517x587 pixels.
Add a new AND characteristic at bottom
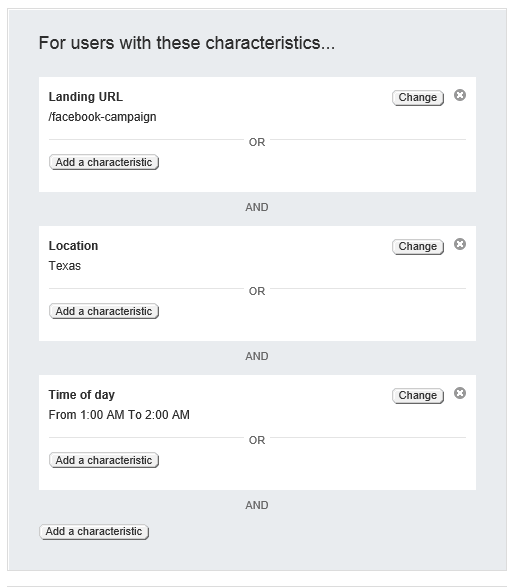coord(94,532)
